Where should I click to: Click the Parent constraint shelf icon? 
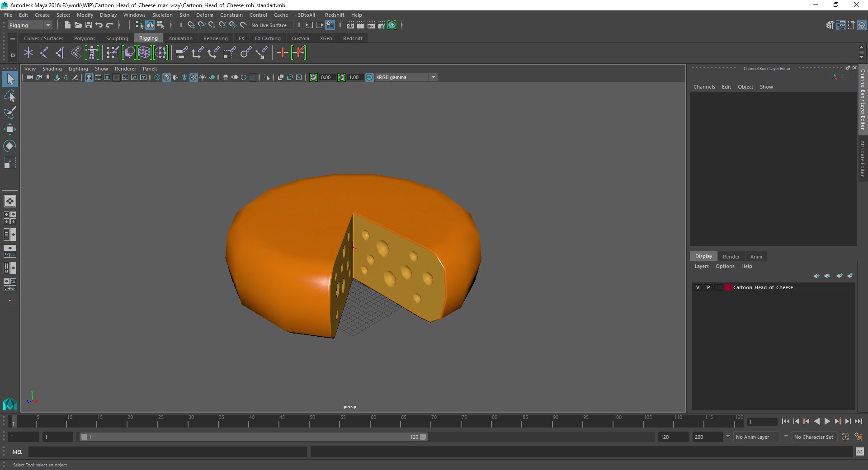(x=182, y=53)
